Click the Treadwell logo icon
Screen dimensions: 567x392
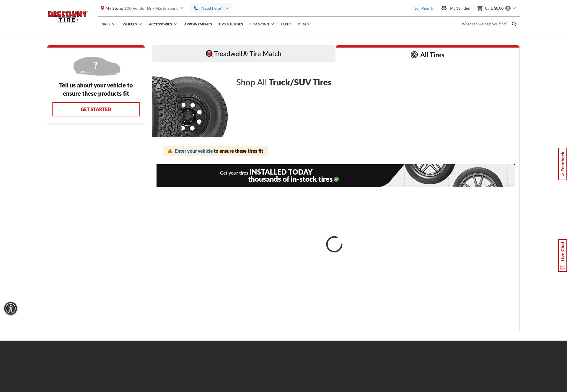point(209,53)
